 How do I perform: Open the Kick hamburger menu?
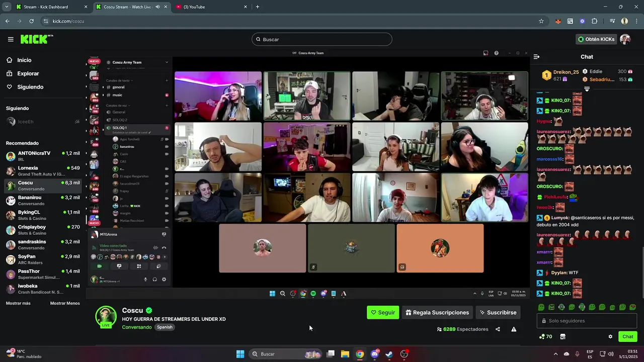point(11,39)
